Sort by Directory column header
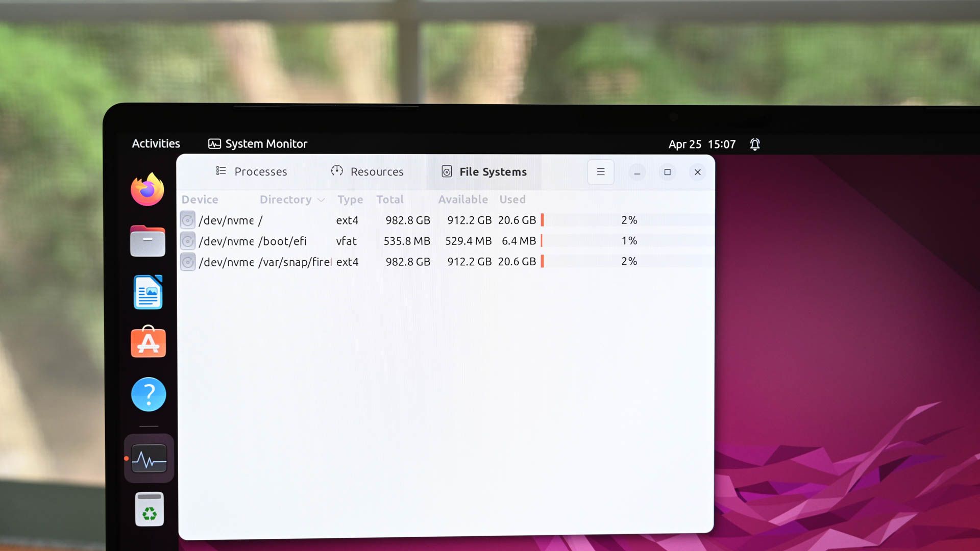The image size is (980, 551). point(286,199)
